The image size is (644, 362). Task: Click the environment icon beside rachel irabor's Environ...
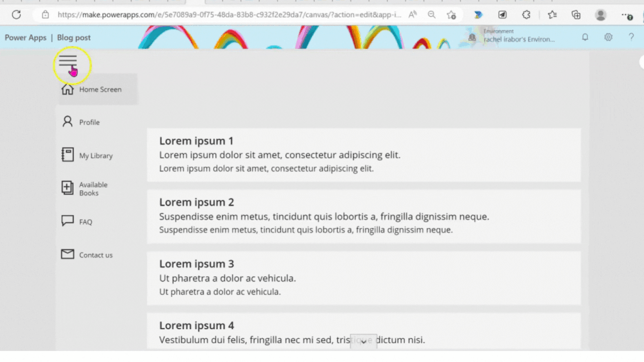tap(472, 37)
